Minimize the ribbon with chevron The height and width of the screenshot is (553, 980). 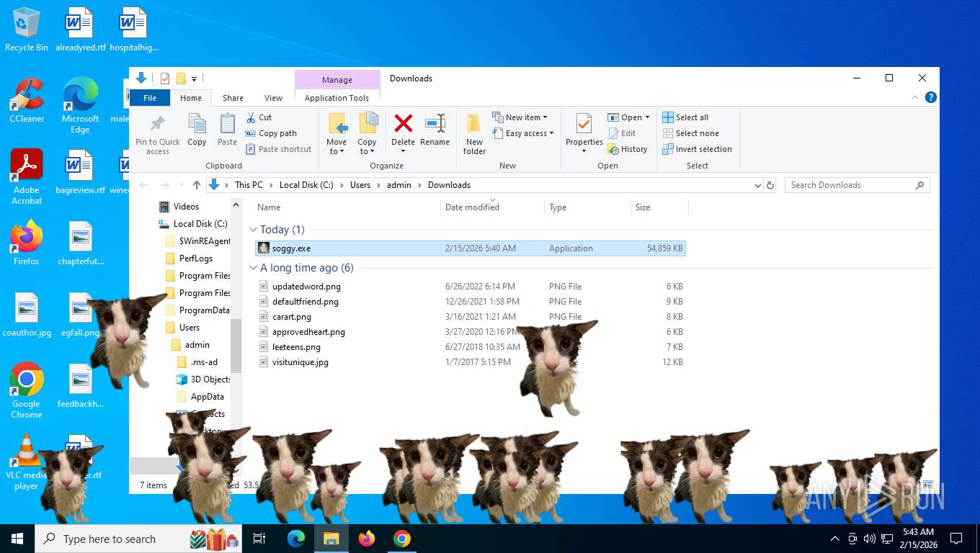point(916,97)
